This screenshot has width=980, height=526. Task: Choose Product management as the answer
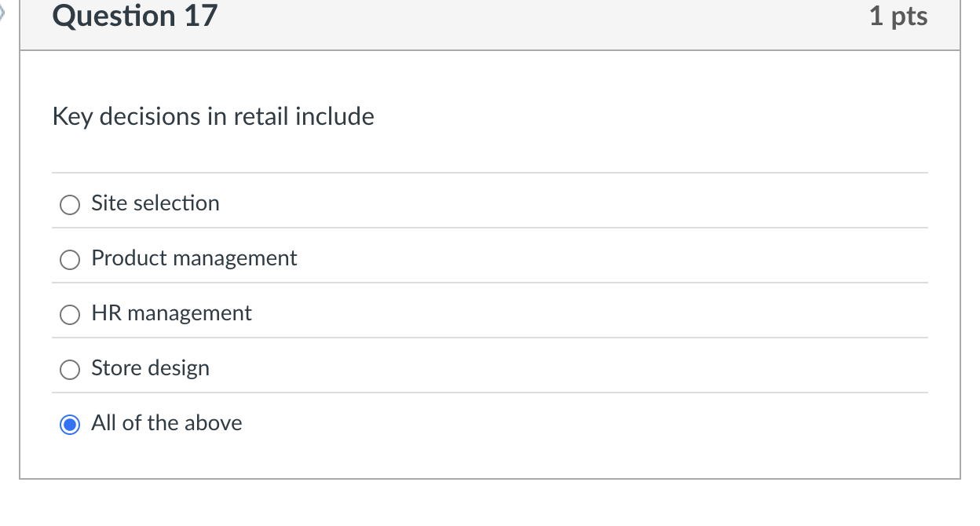click(69, 259)
